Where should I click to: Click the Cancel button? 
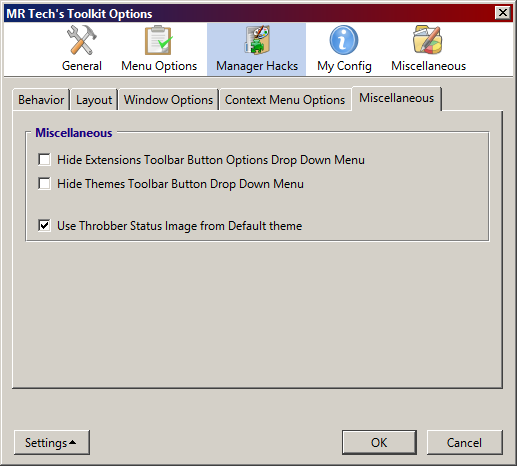click(464, 442)
